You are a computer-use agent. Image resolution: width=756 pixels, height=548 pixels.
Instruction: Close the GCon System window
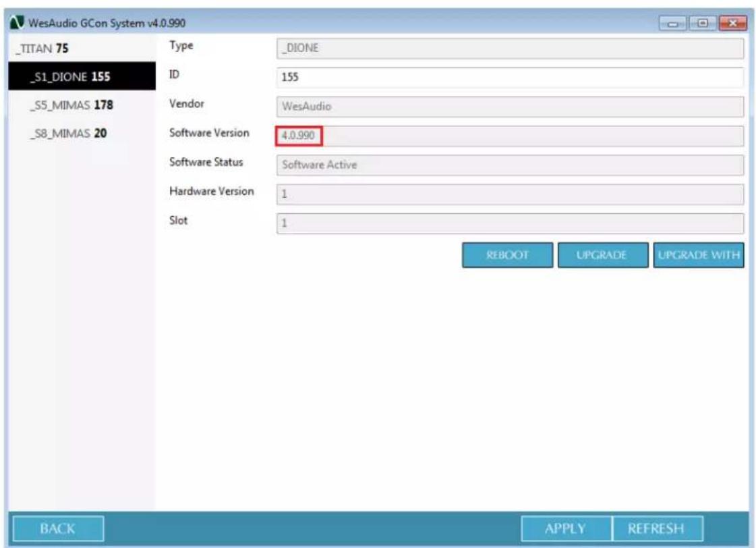click(732, 23)
